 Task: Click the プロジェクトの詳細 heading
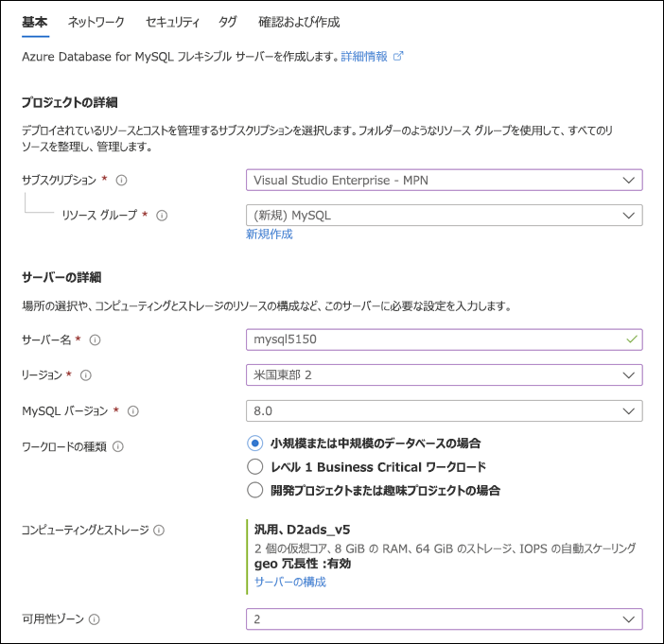coord(69,102)
